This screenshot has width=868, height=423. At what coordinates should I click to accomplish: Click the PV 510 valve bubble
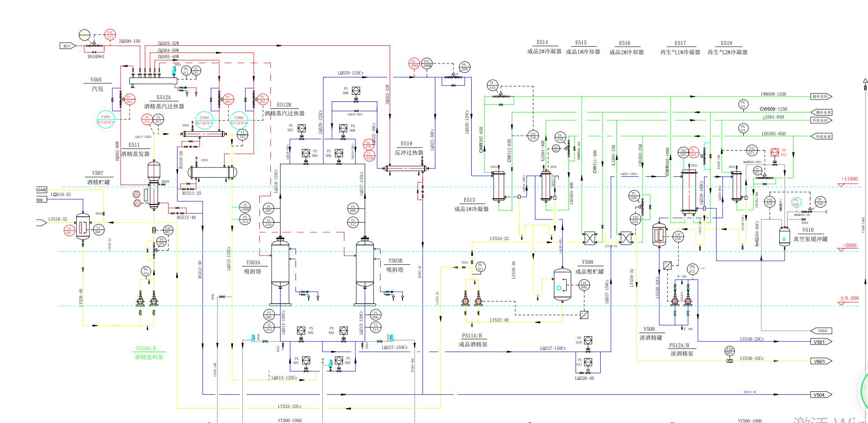(x=820, y=202)
